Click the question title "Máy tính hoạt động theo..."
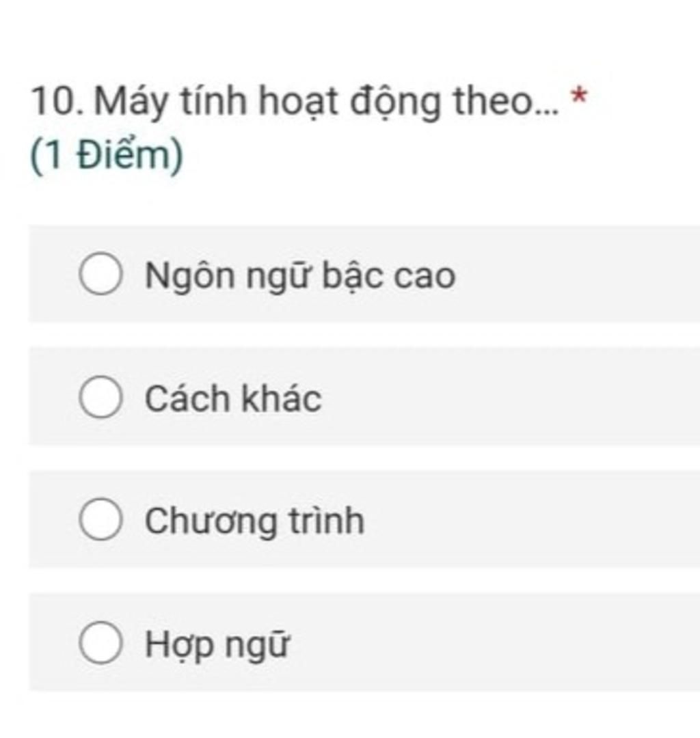 (327, 102)
